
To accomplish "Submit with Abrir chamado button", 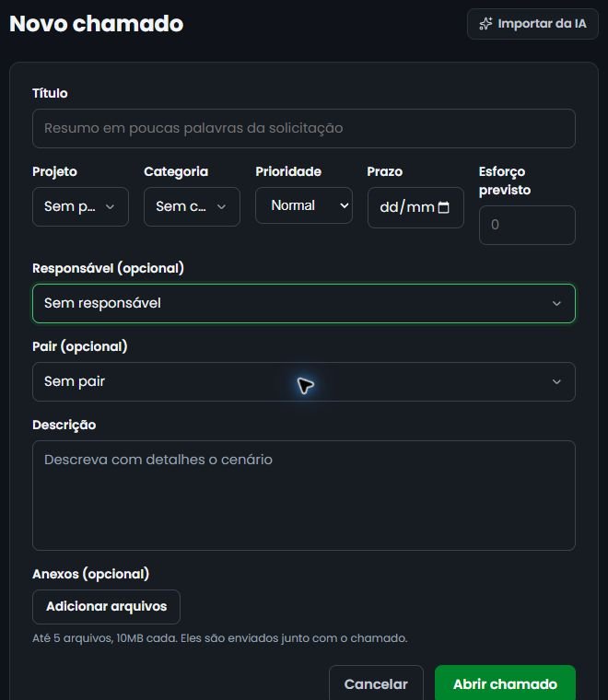I will pos(505,684).
